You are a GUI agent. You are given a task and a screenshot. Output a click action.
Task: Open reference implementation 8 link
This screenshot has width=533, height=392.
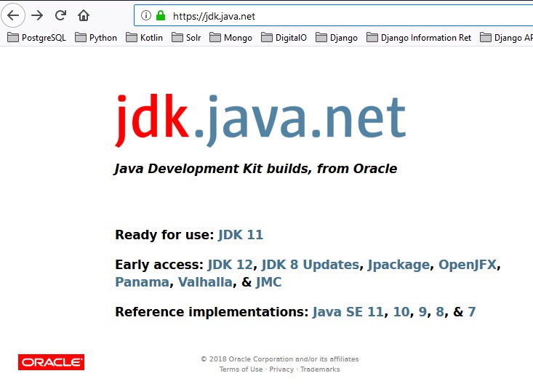(440, 312)
